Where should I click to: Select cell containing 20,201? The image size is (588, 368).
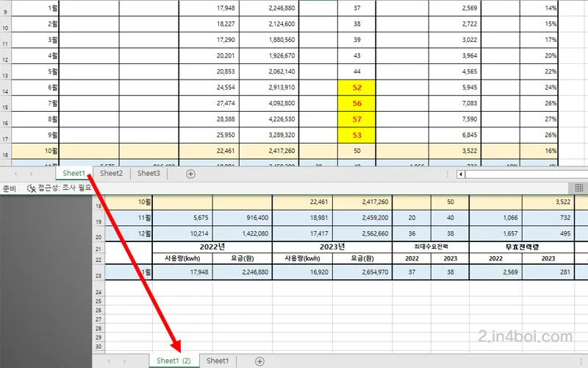pyautogui.click(x=209, y=56)
